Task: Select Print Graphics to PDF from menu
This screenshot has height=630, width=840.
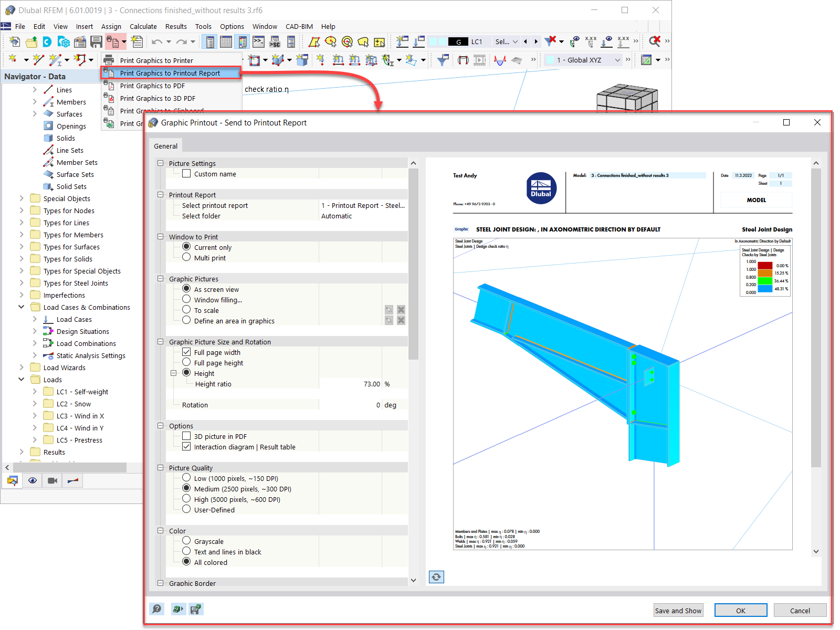Action: coord(152,86)
